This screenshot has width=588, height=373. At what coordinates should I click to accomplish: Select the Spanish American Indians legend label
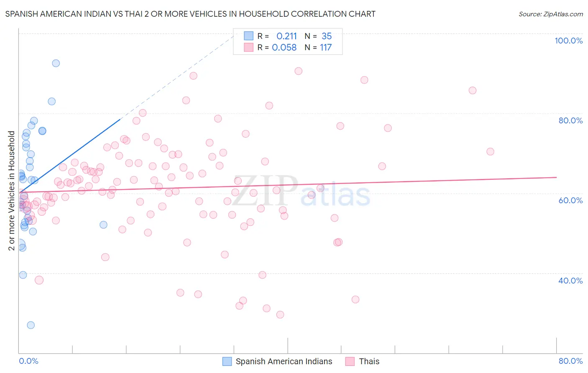click(x=284, y=361)
